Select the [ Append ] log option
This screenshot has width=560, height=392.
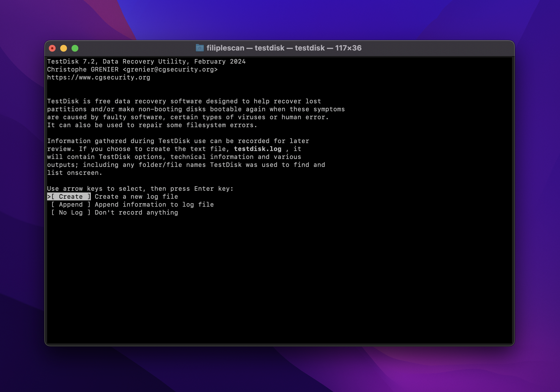71,204
